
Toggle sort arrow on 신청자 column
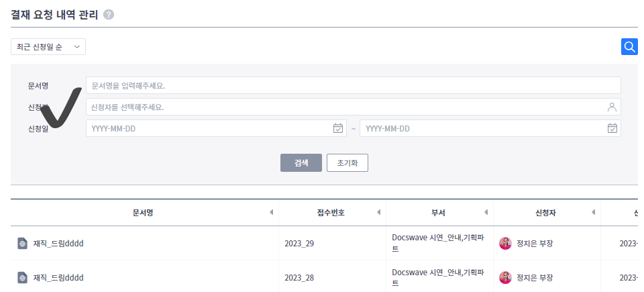[x=593, y=212]
